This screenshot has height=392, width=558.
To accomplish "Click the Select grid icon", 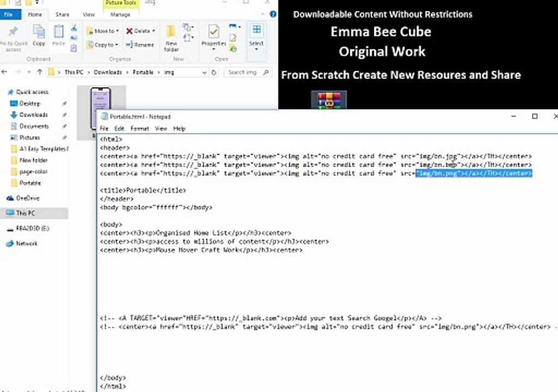I will pyautogui.click(x=256, y=30).
